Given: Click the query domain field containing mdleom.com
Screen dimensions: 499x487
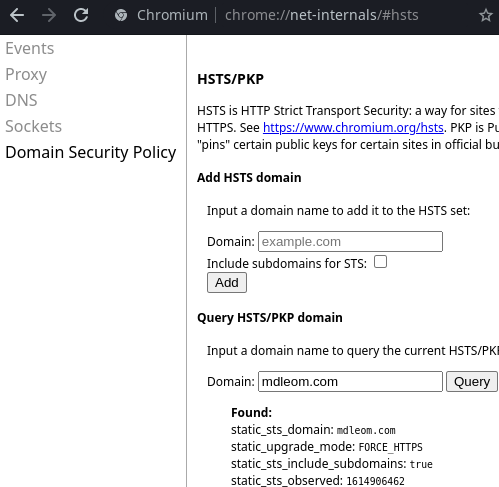Looking at the screenshot, I should click(350, 382).
